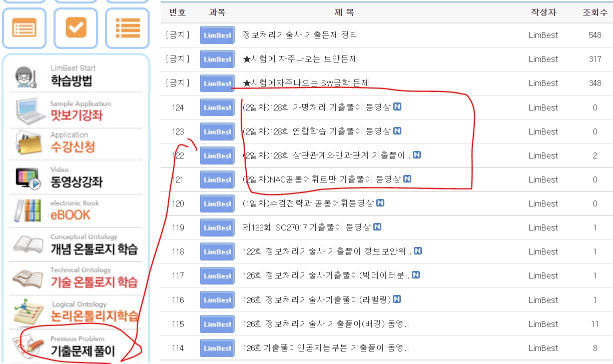This screenshot has width=613, height=364.
Task: Open notice 정보처리기술사 기출문제 정리
Action: pyautogui.click(x=300, y=35)
